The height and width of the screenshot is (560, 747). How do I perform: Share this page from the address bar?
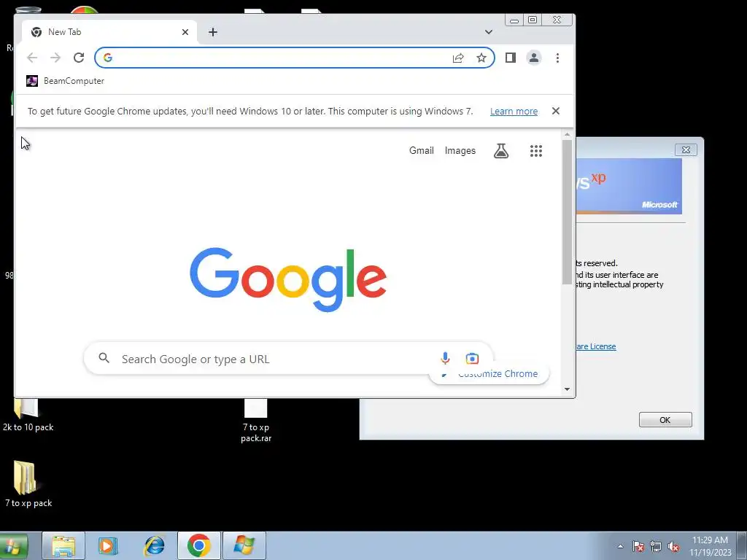pos(458,58)
